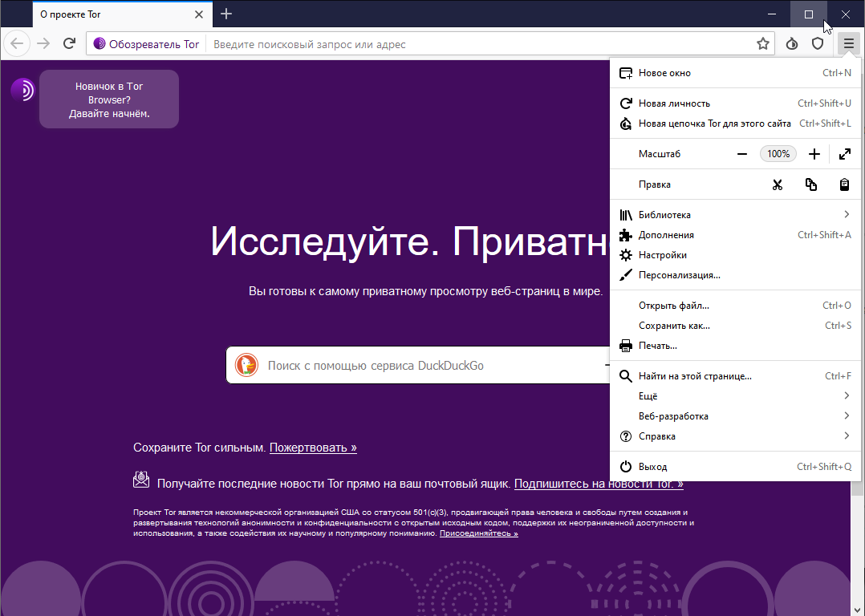
Task: Choose 'Новая цепочка Tor для этого сайта'
Action: [735, 124]
